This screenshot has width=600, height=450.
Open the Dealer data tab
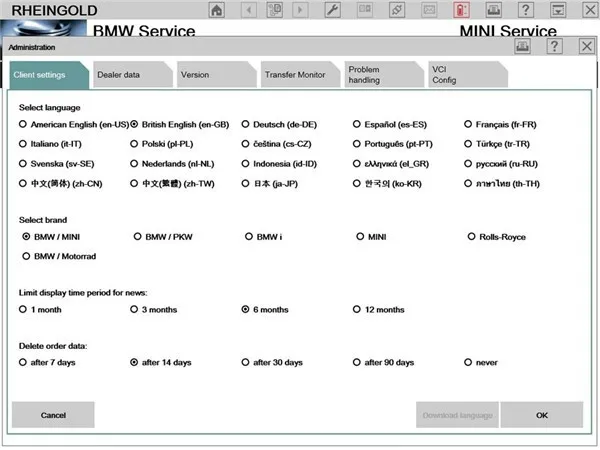pos(133,75)
